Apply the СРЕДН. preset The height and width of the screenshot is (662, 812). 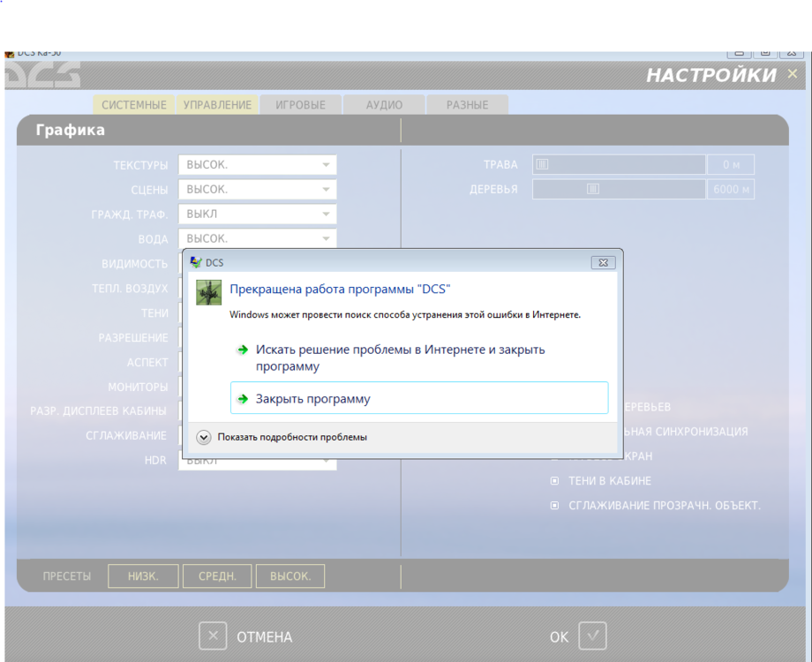tap(217, 576)
